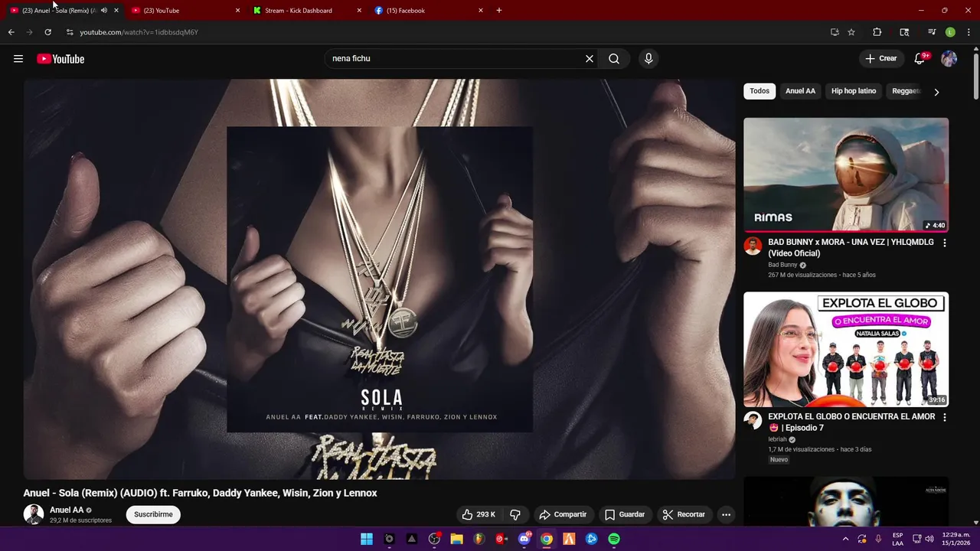Close the Kick Dashboard tab
Image resolution: width=980 pixels, height=551 pixels.
click(x=359, y=11)
